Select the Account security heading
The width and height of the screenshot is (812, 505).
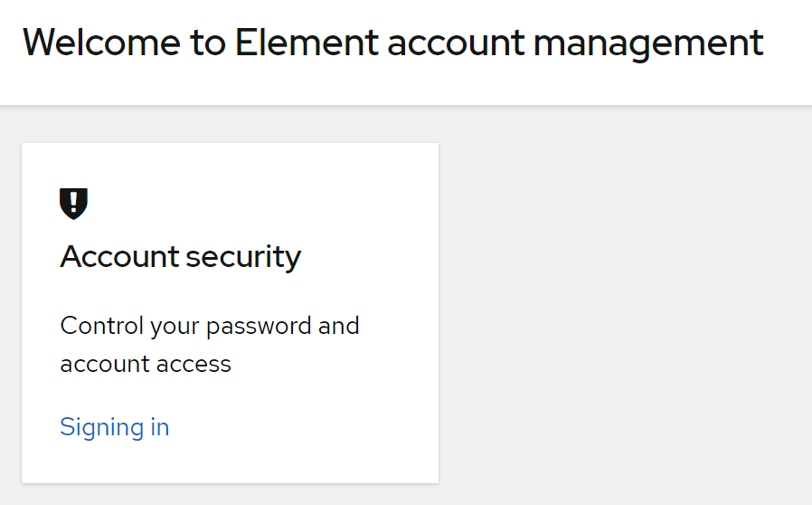(180, 257)
